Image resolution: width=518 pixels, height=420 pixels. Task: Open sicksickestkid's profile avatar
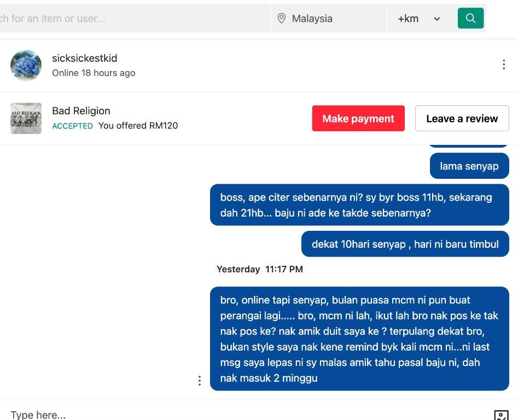26,66
